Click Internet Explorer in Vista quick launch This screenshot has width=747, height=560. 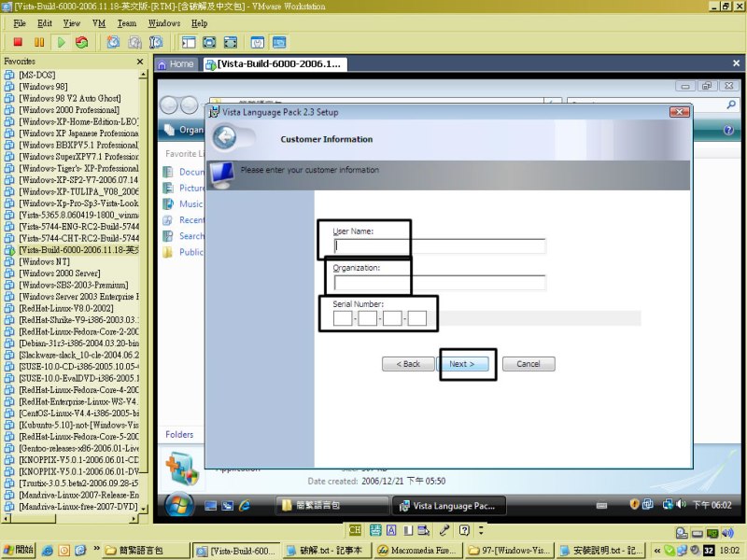(x=245, y=506)
